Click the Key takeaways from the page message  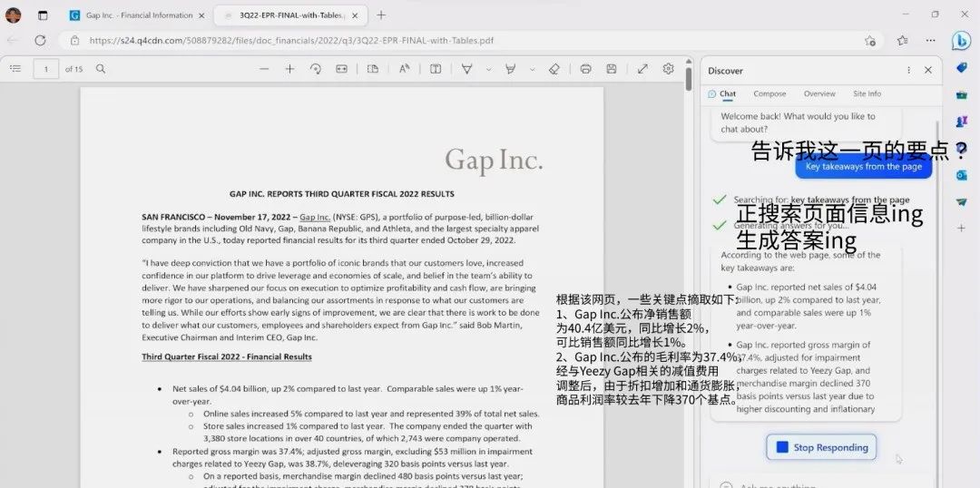tap(863, 167)
